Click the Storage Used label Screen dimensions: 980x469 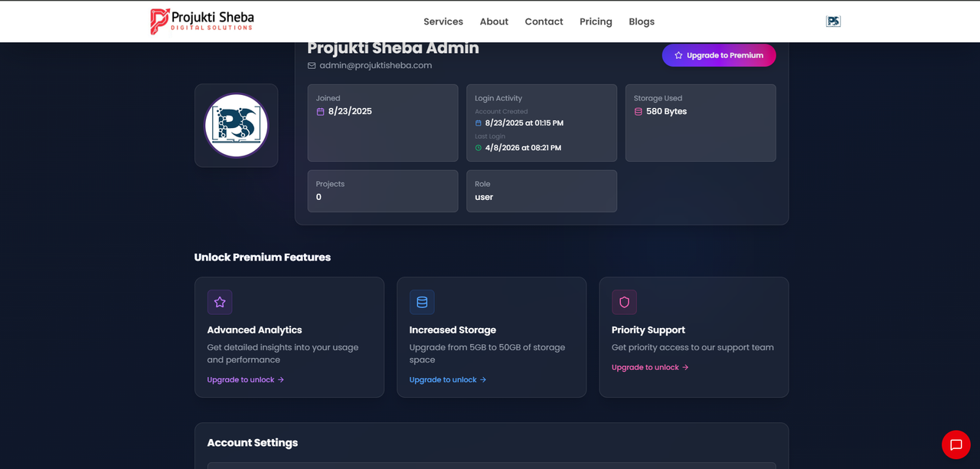658,99
